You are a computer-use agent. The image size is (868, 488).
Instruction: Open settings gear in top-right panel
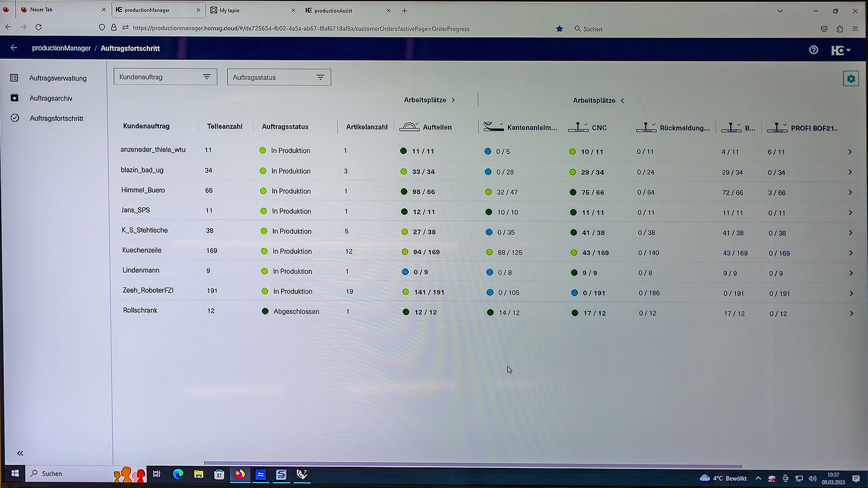tap(851, 79)
